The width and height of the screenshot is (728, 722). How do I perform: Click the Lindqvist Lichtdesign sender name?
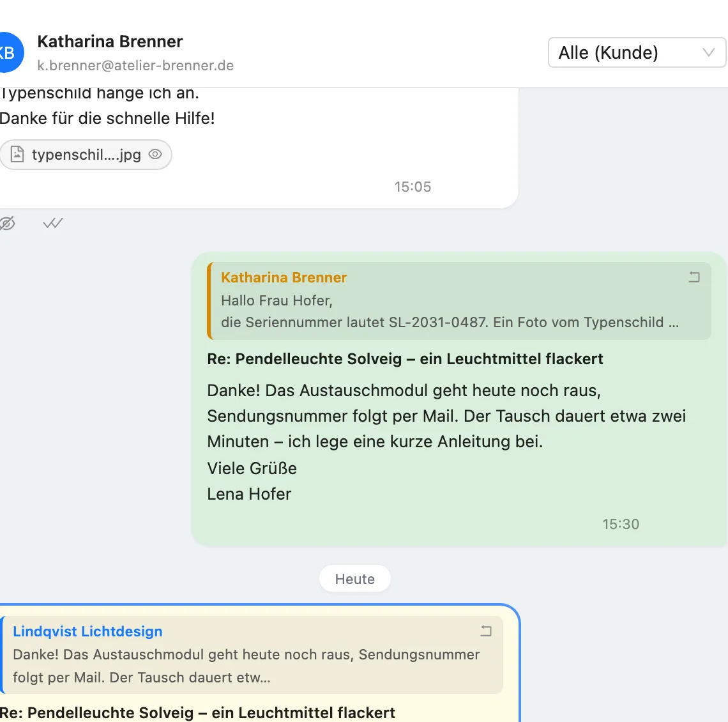point(87,631)
